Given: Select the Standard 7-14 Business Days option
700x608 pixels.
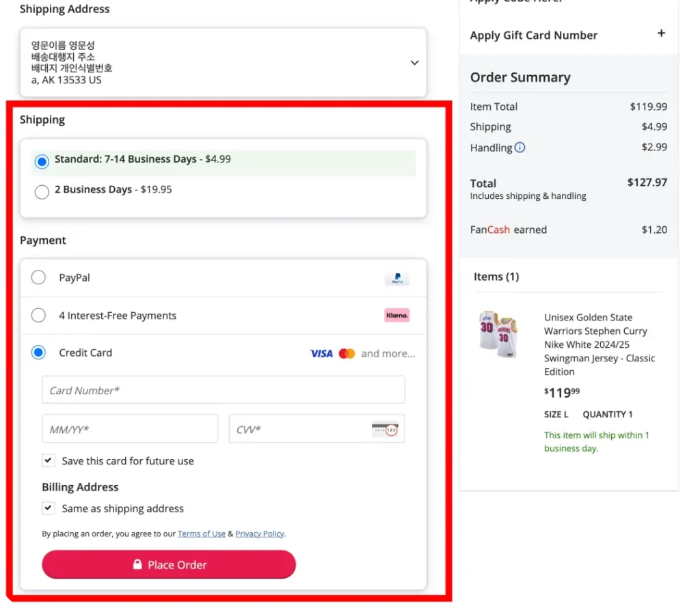Looking at the screenshot, I should click(41, 161).
